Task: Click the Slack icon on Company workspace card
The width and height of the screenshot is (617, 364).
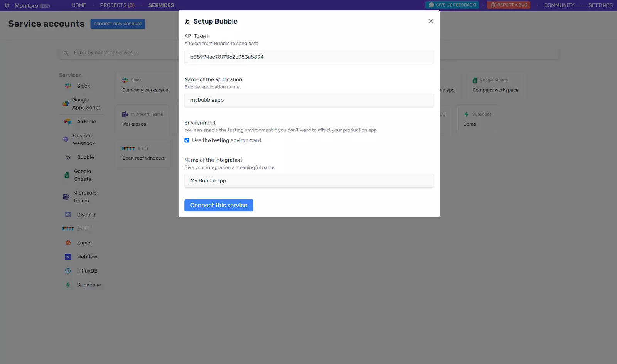Action: pyautogui.click(x=125, y=80)
